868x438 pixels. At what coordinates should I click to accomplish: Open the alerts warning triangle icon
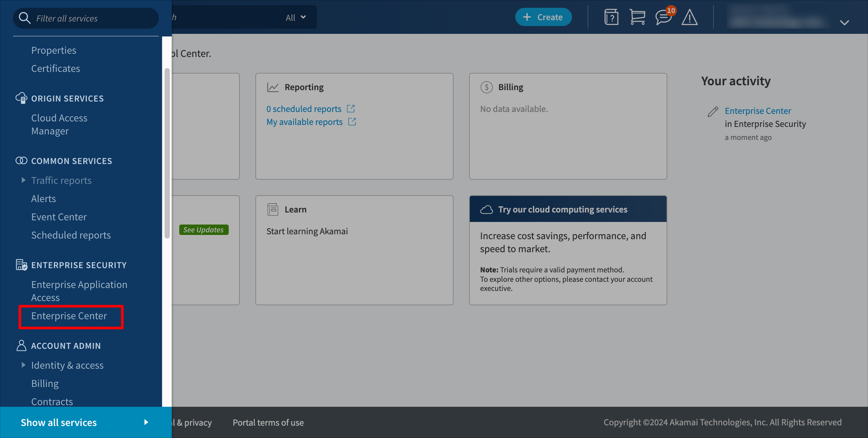point(689,17)
